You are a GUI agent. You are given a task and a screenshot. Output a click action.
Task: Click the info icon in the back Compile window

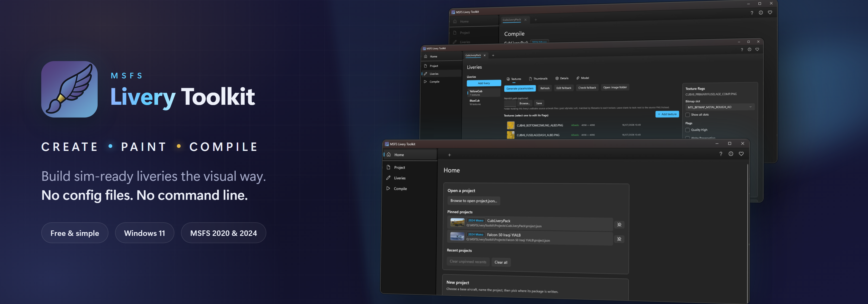pyautogui.click(x=761, y=13)
